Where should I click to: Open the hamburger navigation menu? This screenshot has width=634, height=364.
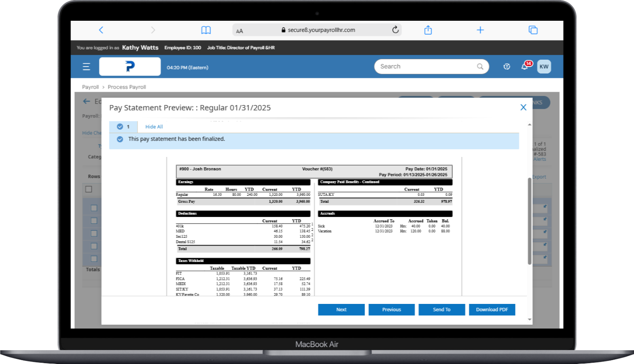click(x=86, y=66)
